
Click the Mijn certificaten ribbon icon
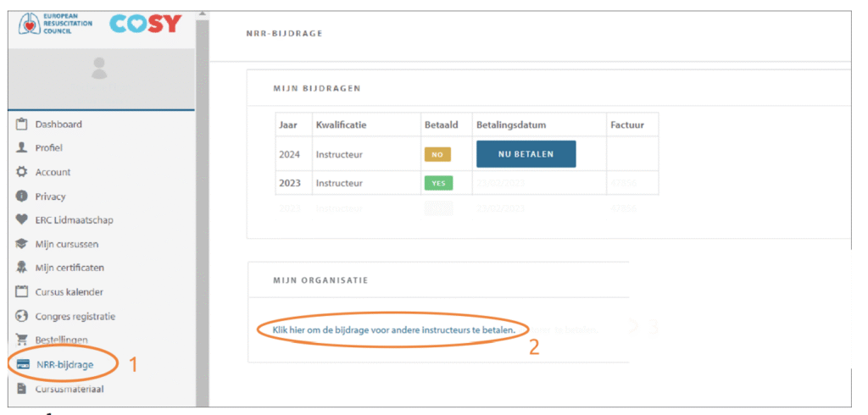coord(22,268)
